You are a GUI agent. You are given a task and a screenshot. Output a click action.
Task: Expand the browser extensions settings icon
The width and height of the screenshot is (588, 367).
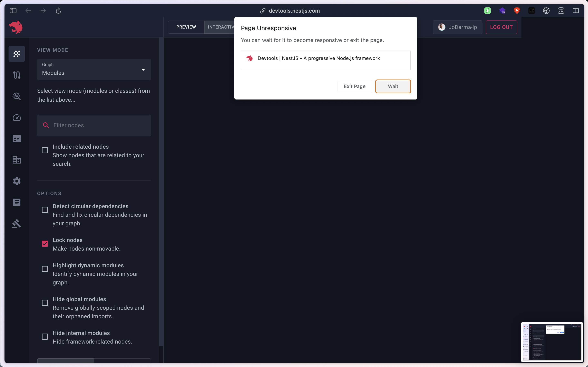[561, 10]
